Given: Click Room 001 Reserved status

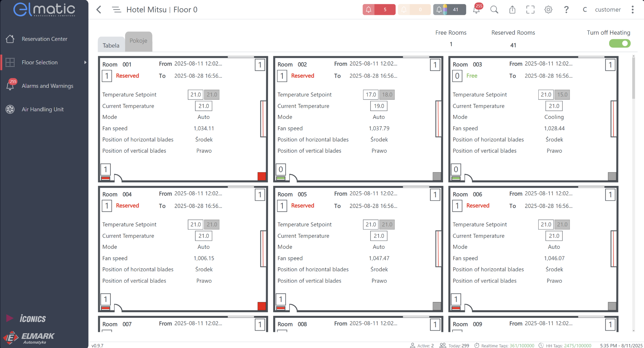Looking at the screenshot, I should [127, 76].
